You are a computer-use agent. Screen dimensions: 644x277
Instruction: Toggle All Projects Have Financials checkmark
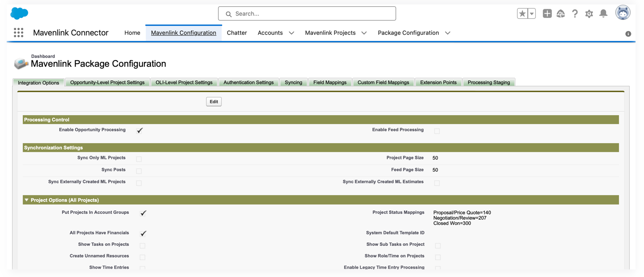coord(143,233)
